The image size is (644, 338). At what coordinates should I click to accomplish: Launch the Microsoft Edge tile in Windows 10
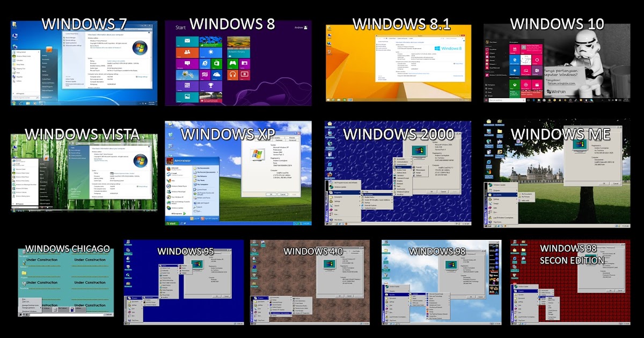[515, 60]
